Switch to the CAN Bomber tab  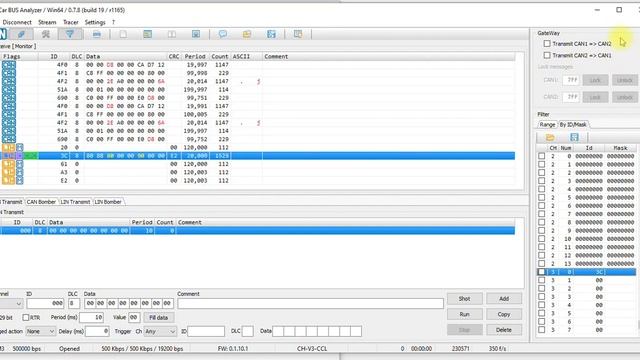(41, 202)
